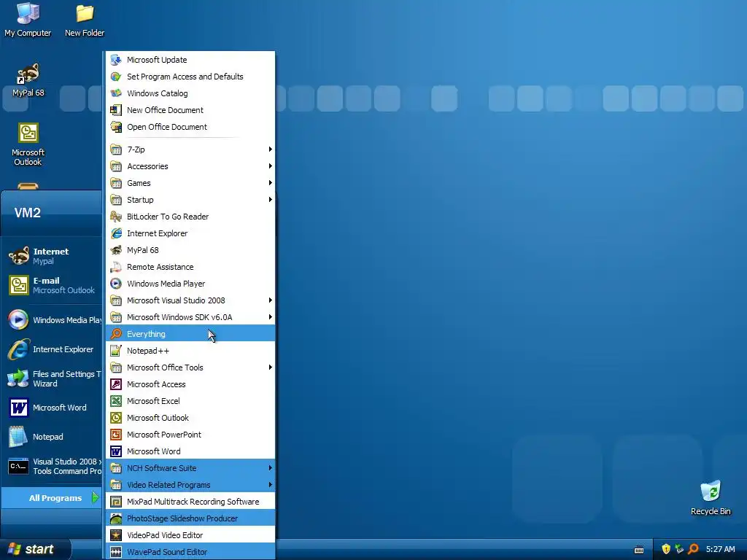Click the Notepad++ icon

[116, 351]
